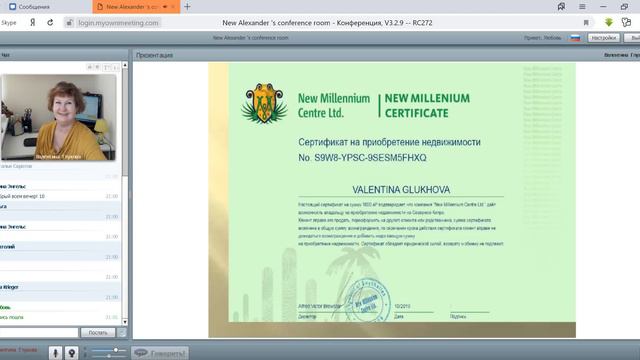Open the browser bookmarks collection icon
The height and width of the screenshot is (360, 640).
561,7
